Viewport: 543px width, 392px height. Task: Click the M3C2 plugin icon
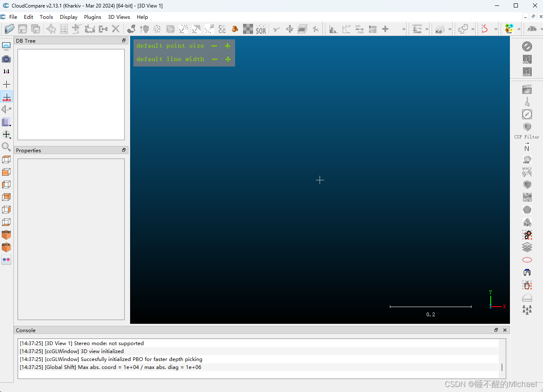(527, 172)
